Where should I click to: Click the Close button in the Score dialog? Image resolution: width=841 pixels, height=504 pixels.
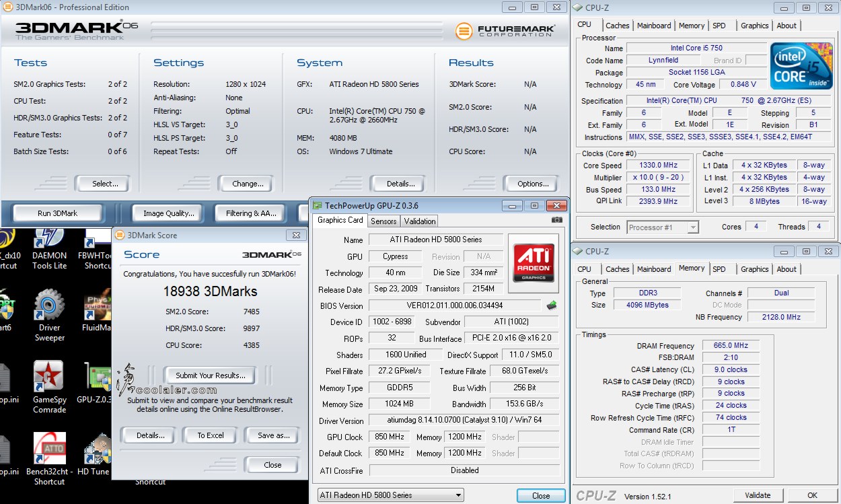pyautogui.click(x=272, y=464)
